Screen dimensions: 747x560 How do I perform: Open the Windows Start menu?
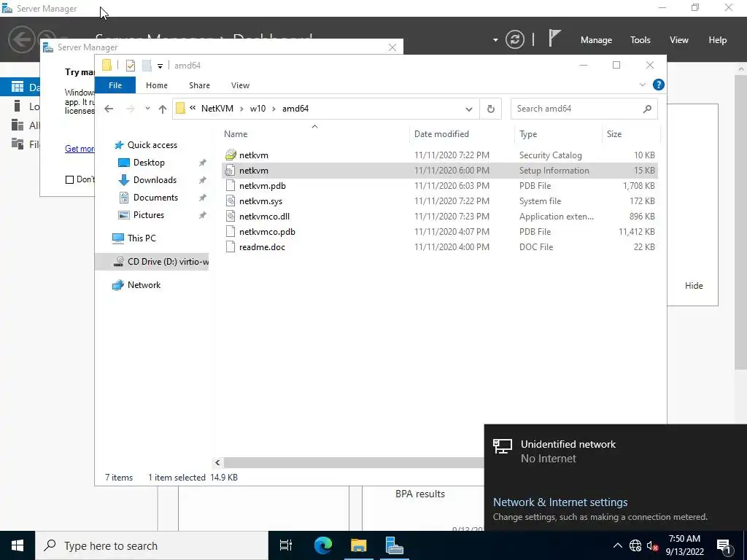coord(18,545)
